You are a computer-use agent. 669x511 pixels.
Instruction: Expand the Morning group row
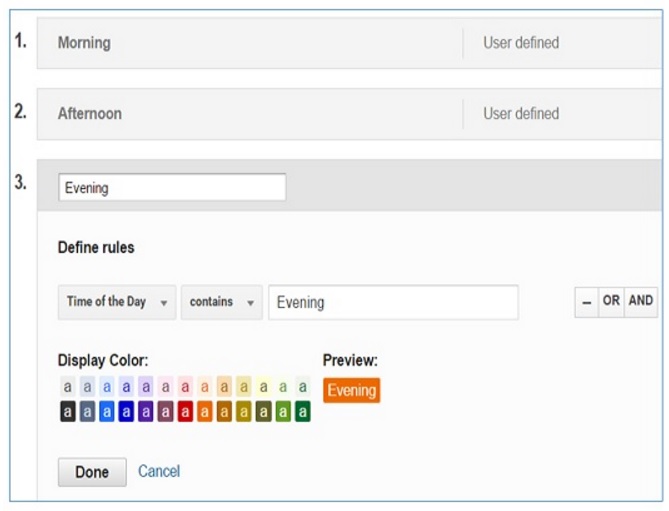point(250,43)
